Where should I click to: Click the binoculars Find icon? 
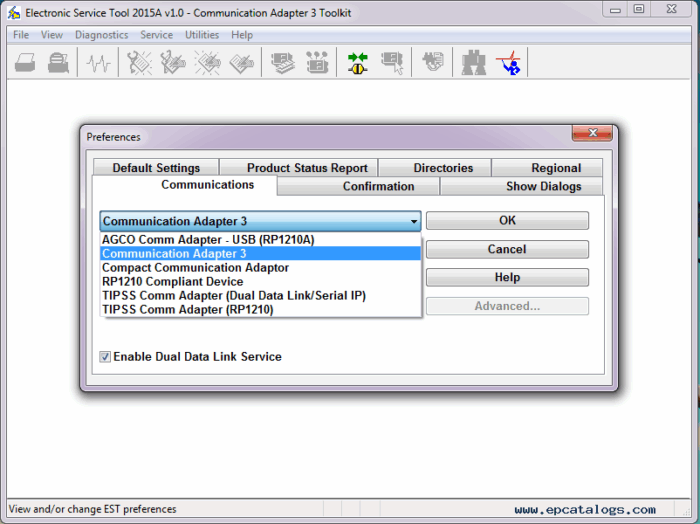click(474, 62)
